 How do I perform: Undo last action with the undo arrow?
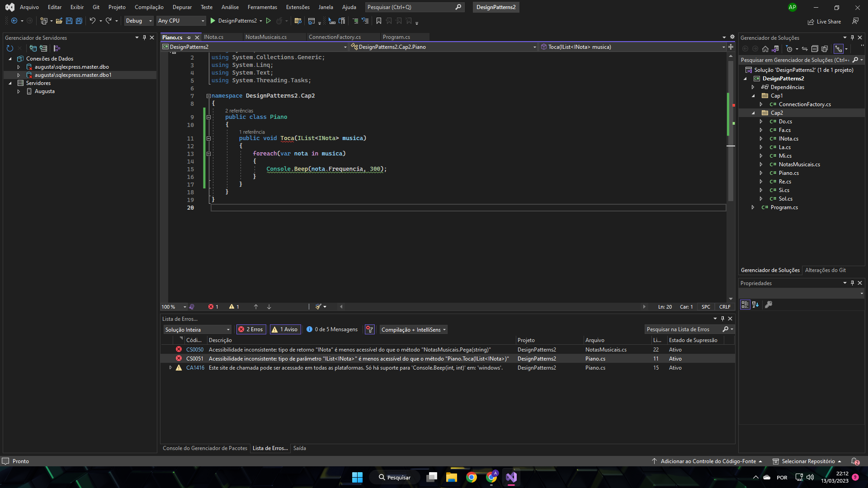click(92, 21)
